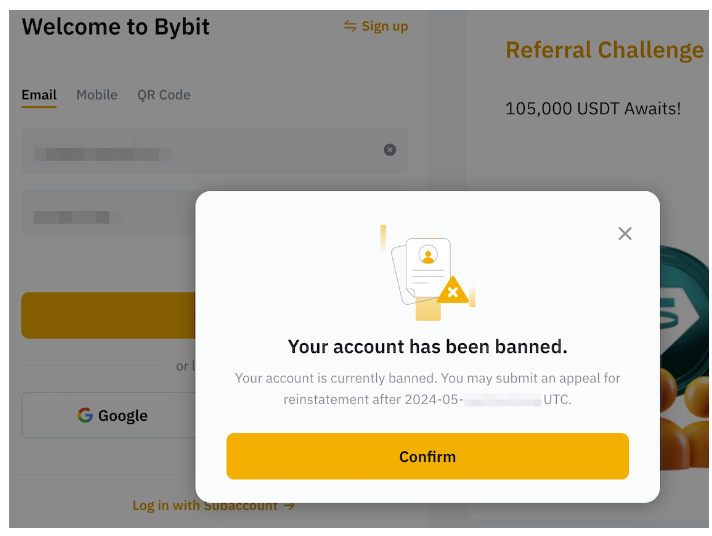This screenshot has height=536, width=712.
Task: Click the swap arrows icon beside Sign up
Action: pyautogui.click(x=350, y=26)
